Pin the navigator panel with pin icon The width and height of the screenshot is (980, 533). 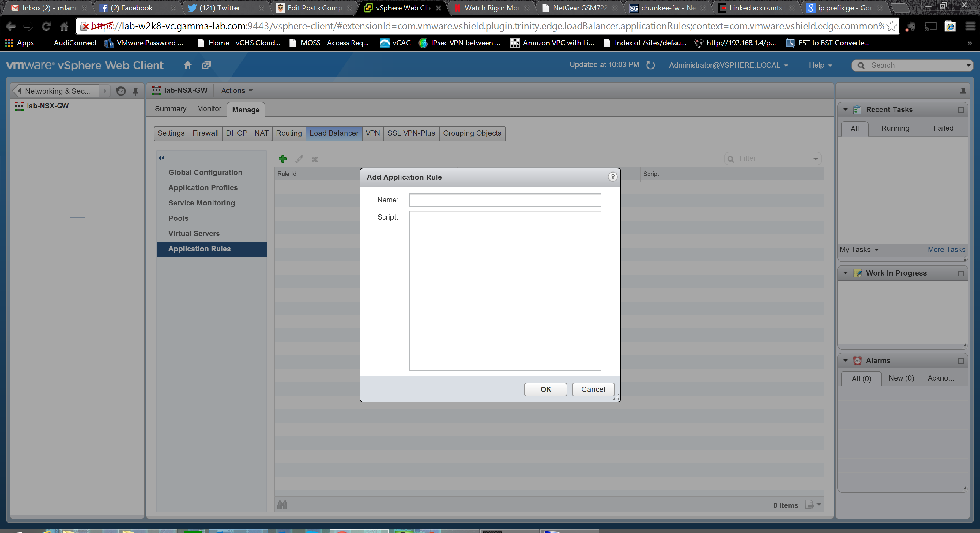[135, 91]
